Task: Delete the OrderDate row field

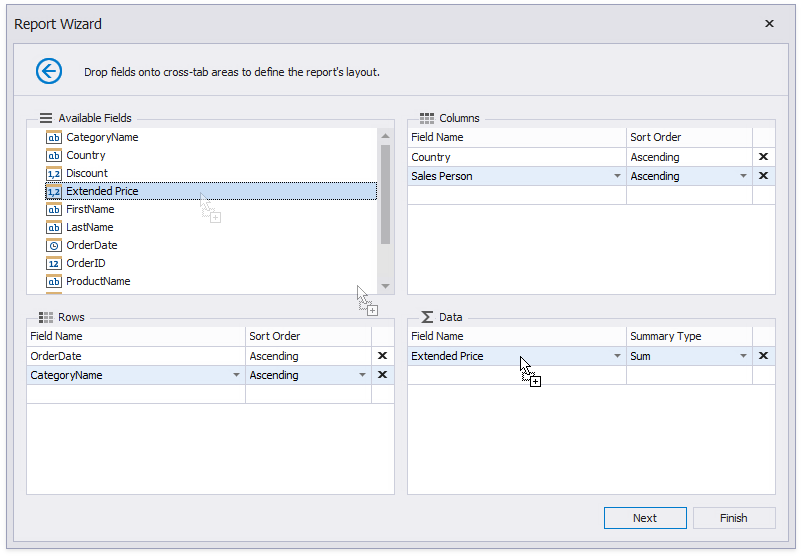Action: 382,356
